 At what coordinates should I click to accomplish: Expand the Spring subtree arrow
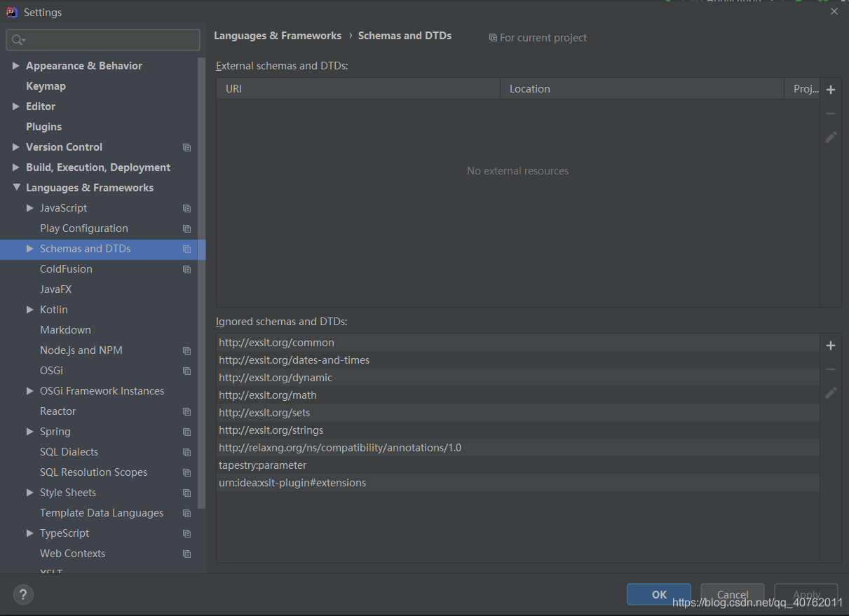(x=30, y=432)
